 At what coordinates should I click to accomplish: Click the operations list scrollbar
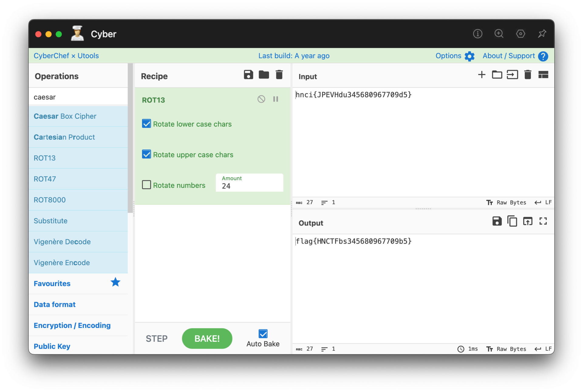131,138
